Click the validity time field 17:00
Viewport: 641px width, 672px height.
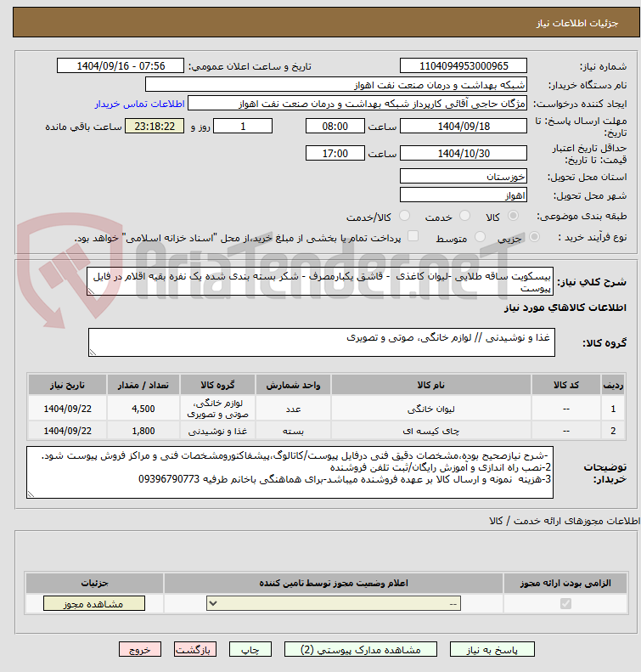[x=335, y=154]
